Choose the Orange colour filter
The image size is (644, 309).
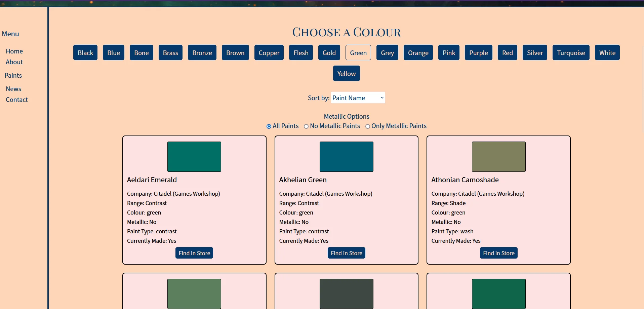coord(418,52)
